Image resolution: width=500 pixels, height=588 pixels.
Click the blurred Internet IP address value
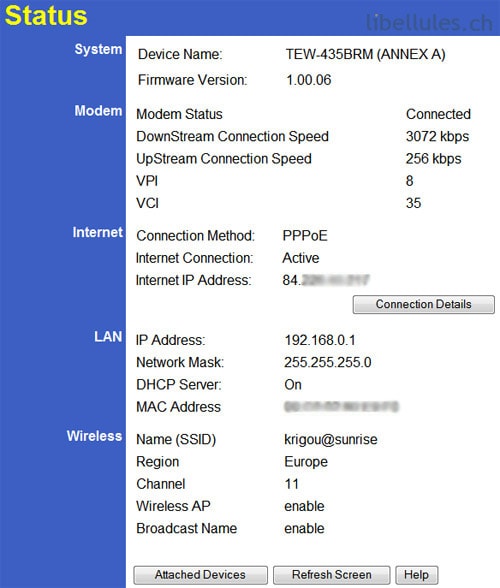[326, 280]
